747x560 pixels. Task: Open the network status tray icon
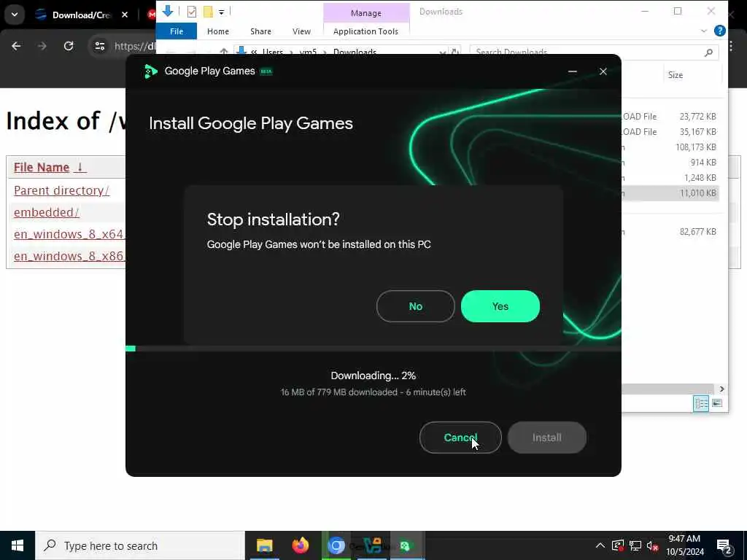click(x=635, y=545)
